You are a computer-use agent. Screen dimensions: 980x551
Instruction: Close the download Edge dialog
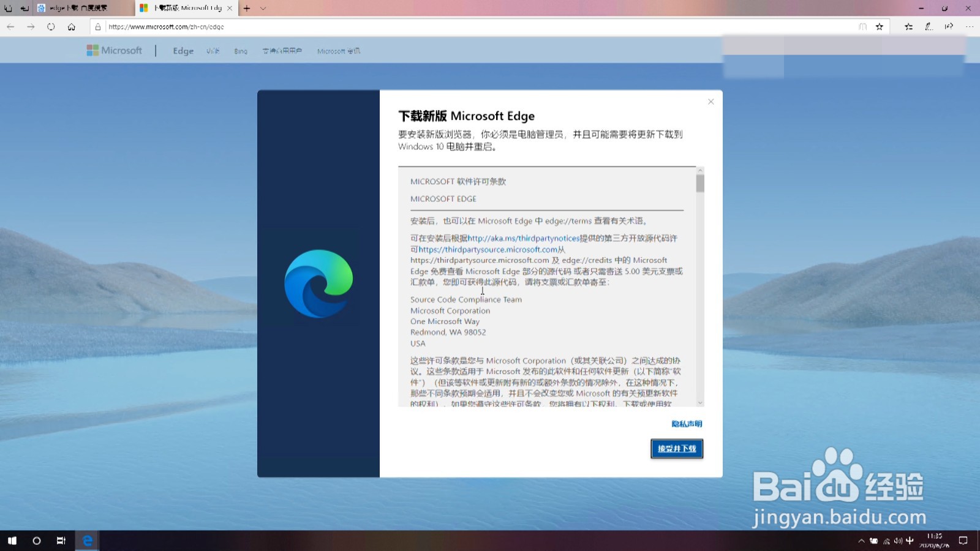710,102
